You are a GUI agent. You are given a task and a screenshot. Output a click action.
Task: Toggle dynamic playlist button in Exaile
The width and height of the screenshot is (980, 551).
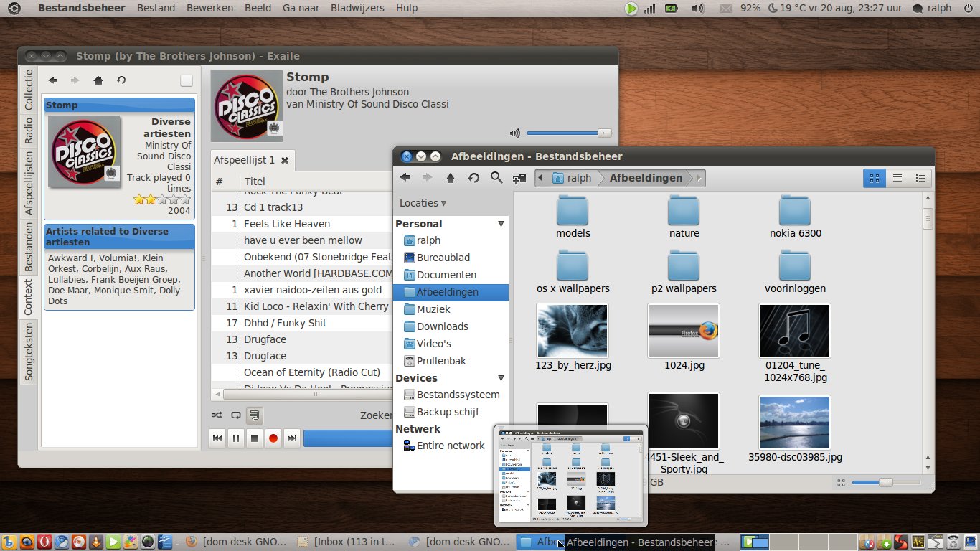255,415
